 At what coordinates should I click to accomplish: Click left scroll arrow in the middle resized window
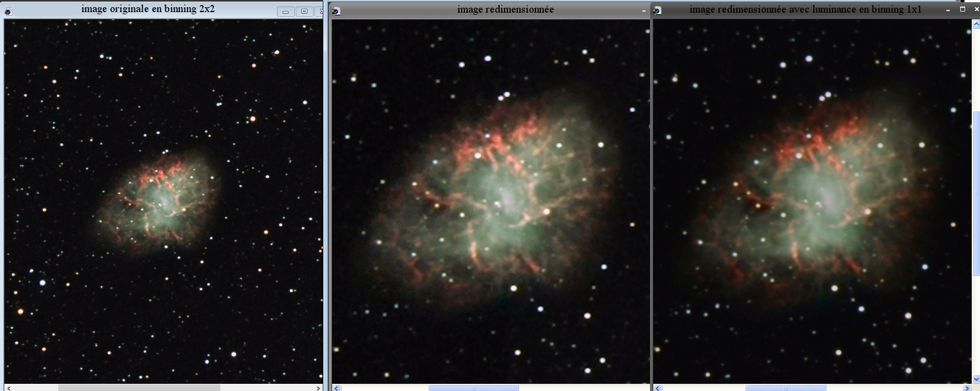click(x=337, y=388)
